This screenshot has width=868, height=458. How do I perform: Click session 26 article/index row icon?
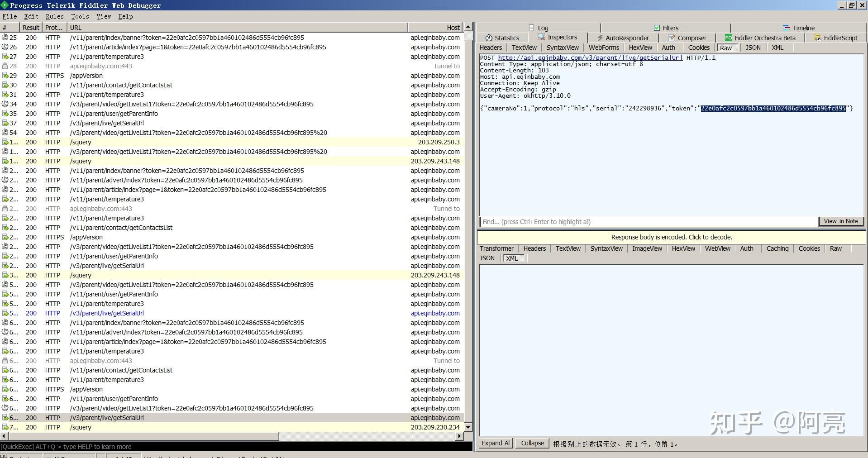tap(5, 47)
